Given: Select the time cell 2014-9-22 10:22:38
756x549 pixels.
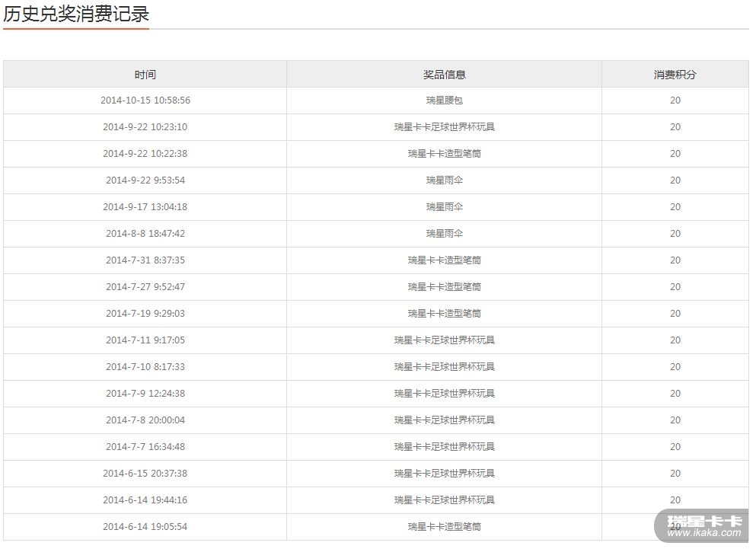Looking at the screenshot, I should [145, 153].
